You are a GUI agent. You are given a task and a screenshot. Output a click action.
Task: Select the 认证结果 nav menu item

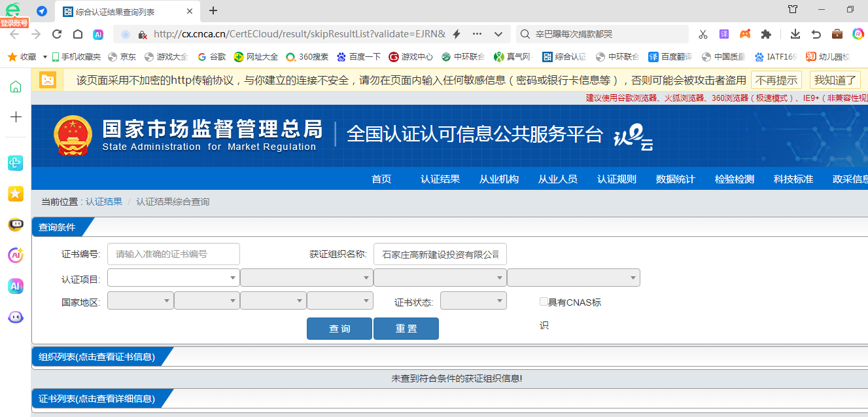coord(440,179)
